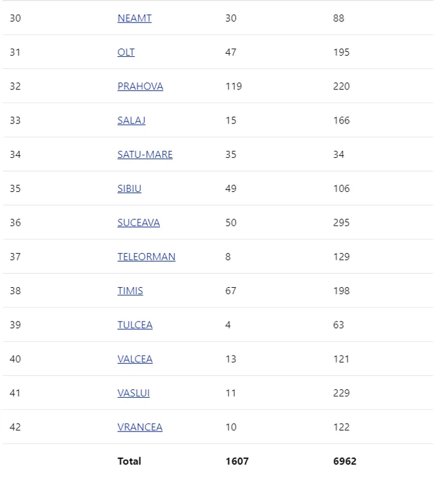Click the OLT county link
448x477 pixels.
[126, 52]
